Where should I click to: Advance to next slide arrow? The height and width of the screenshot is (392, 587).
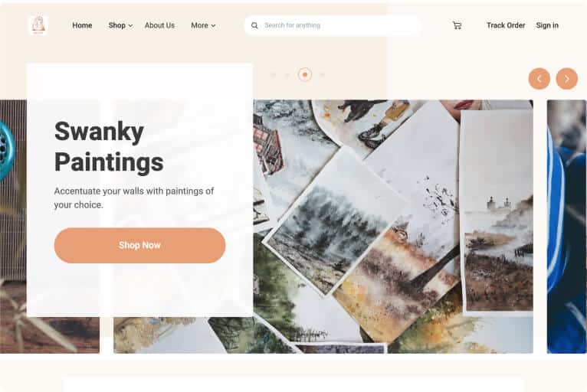pos(567,79)
